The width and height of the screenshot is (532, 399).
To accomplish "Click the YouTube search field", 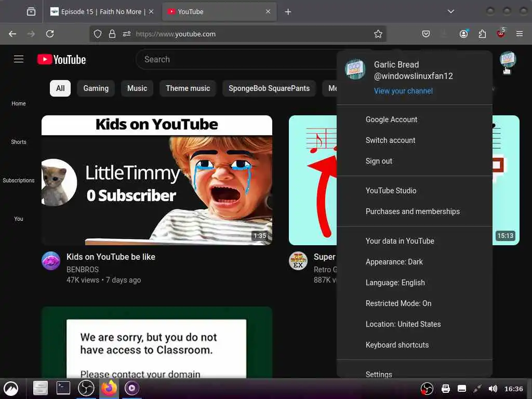I will [237, 59].
